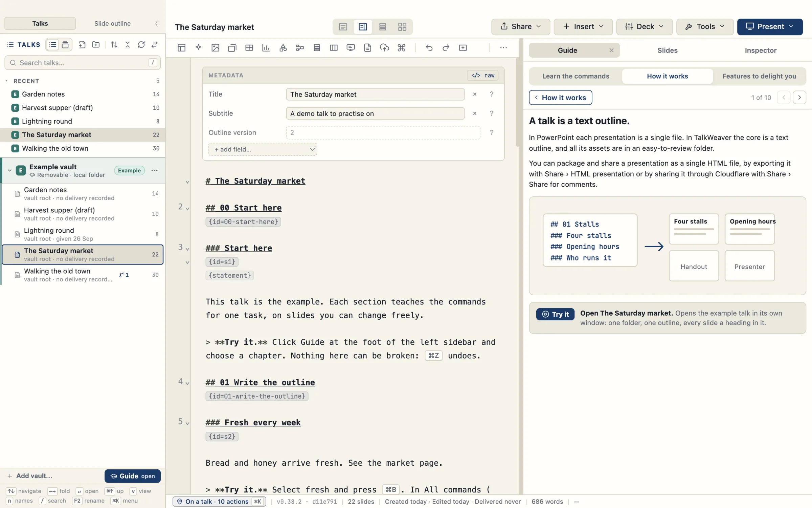Click the Subtitle metadata input field
This screenshot has height=508, width=812.
pos(375,113)
